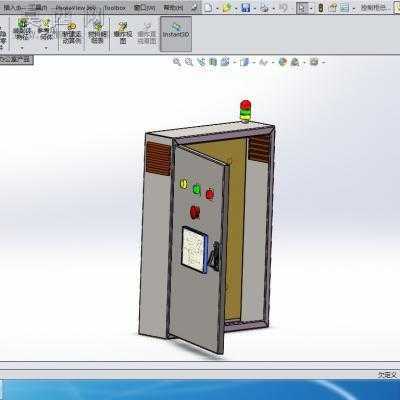400x400 pixels.
Task: Click the Zoom to Area icon
Action: 189,62
